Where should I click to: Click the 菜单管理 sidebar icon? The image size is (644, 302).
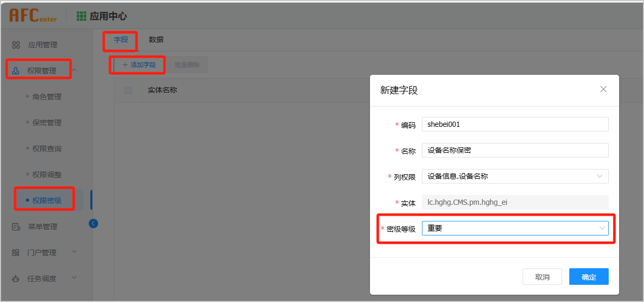[x=16, y=227]
